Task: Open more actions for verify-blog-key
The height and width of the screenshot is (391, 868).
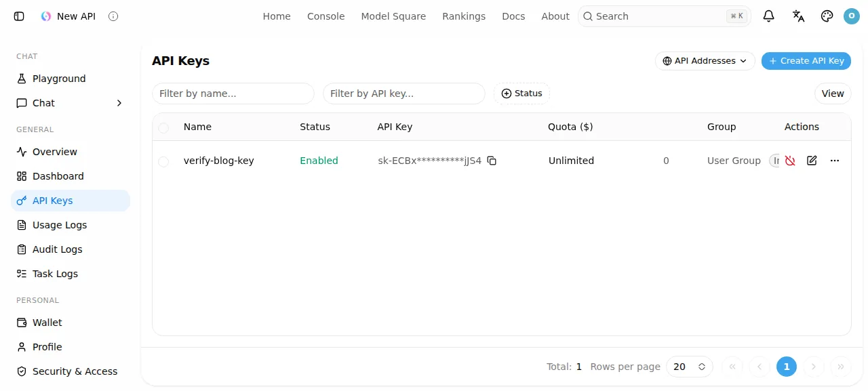Action: click(x=835, y=161)
